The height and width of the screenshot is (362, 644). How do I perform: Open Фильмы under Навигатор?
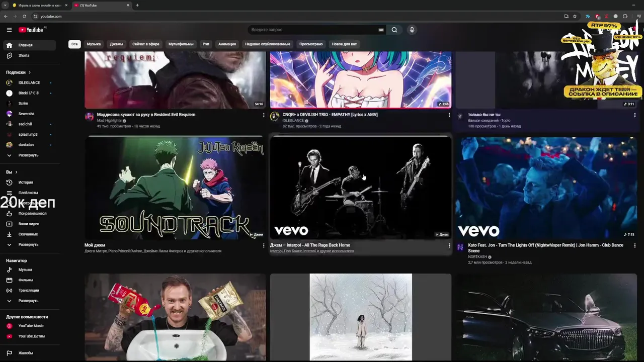[x=30, y=280]
